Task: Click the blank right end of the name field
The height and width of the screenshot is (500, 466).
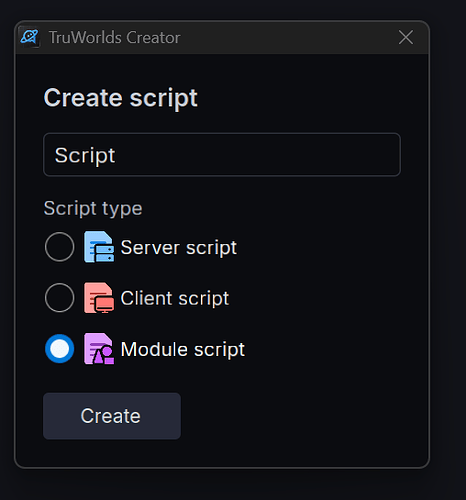Action: click(333, 155)
